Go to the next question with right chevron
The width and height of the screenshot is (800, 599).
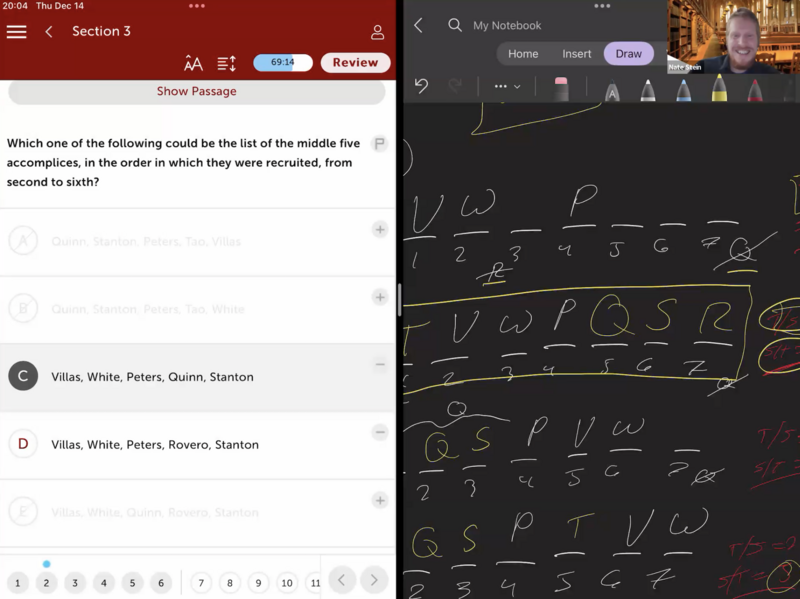pyautogui.click(x=374, y=580)
